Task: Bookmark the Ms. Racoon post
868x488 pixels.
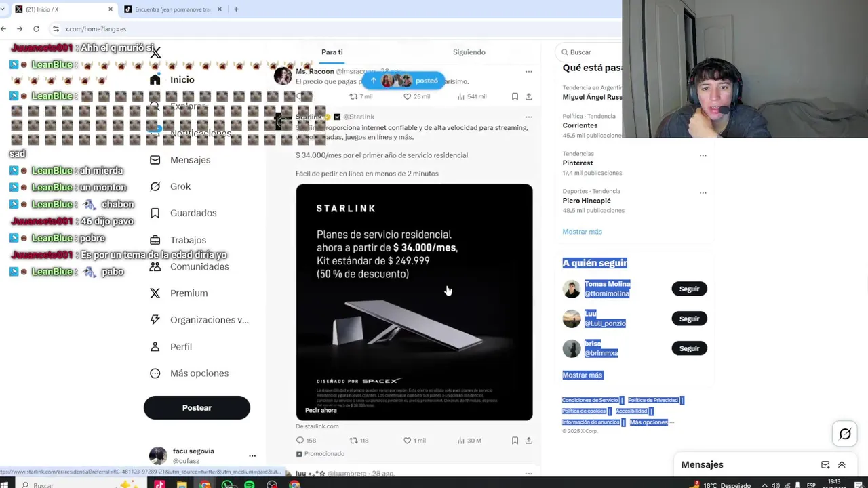Action: [x=515, y=96]
